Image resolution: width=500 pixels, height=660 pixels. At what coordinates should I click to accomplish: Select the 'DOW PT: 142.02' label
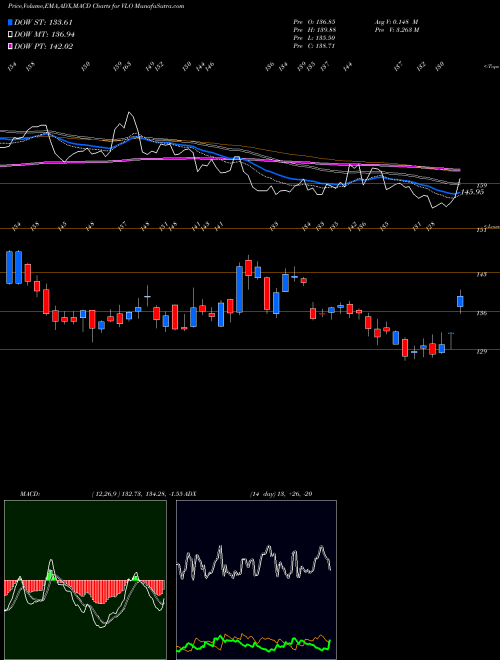[44, 46]
